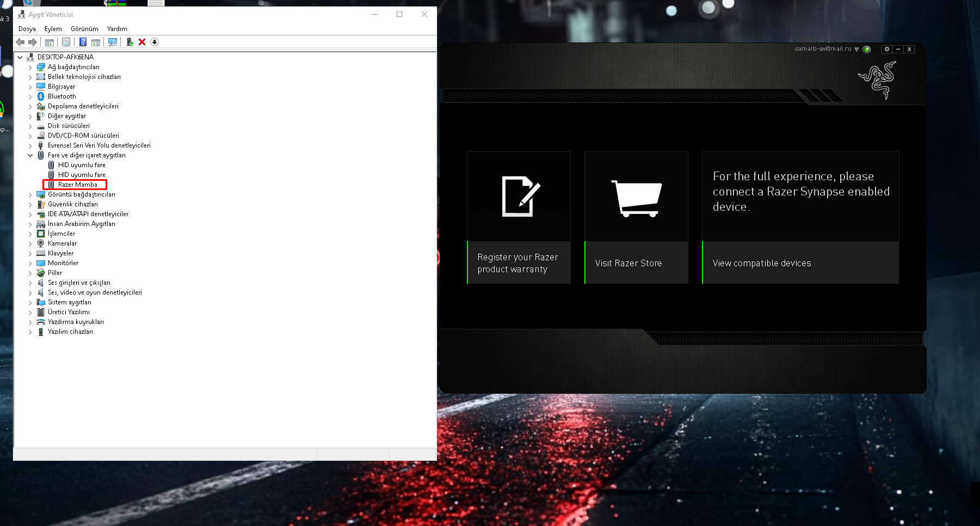The image size is (980, 526).
Task: Click the Monitörler display icon
Action: 41,263
